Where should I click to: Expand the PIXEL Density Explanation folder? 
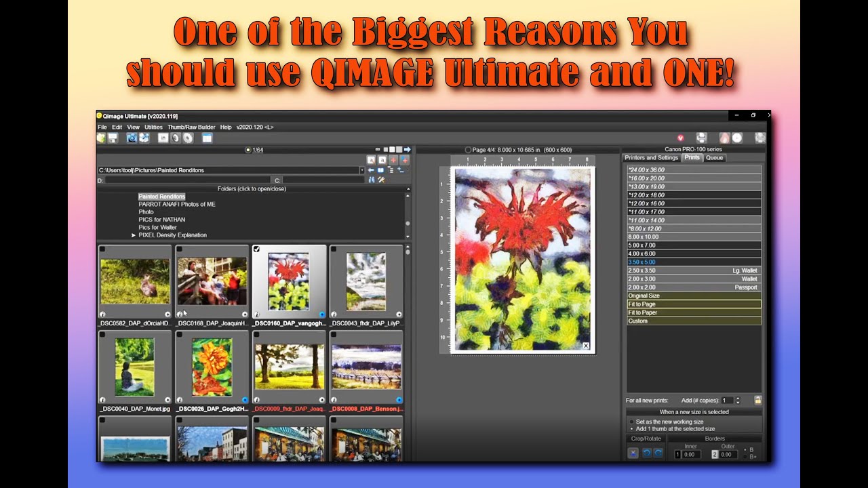(x=134, y=235)
